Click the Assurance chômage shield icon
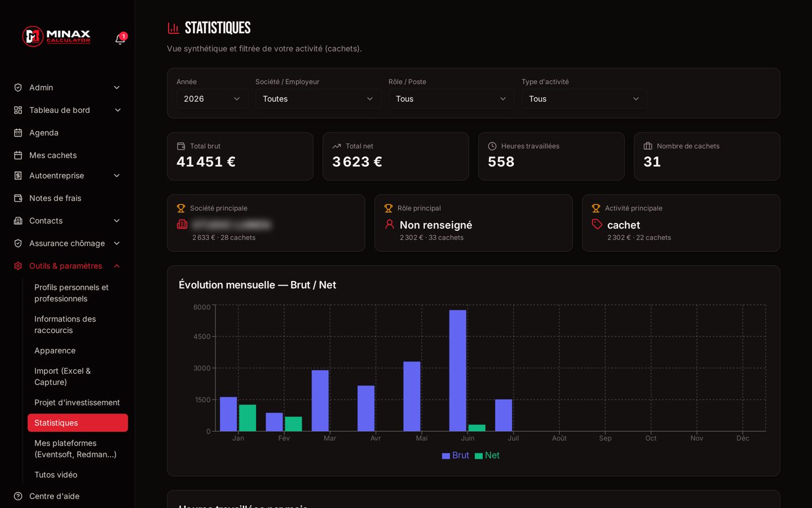 (x=18, y=243)
